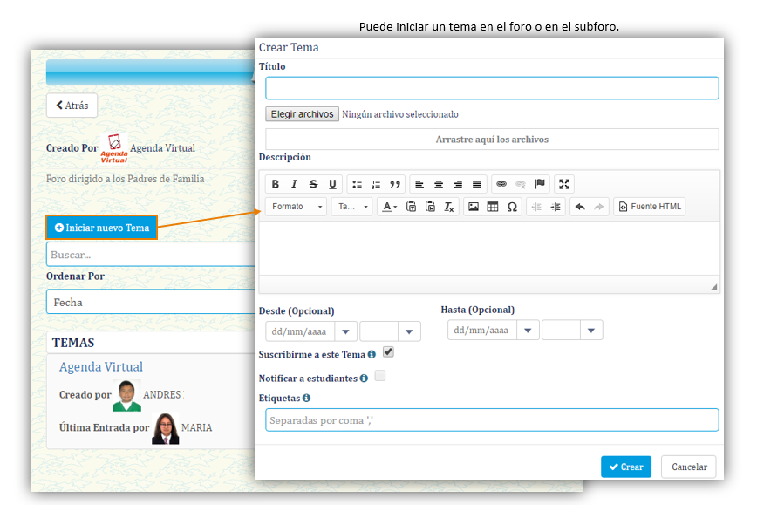
Task: Open text color picker
Action: (389, 207)
